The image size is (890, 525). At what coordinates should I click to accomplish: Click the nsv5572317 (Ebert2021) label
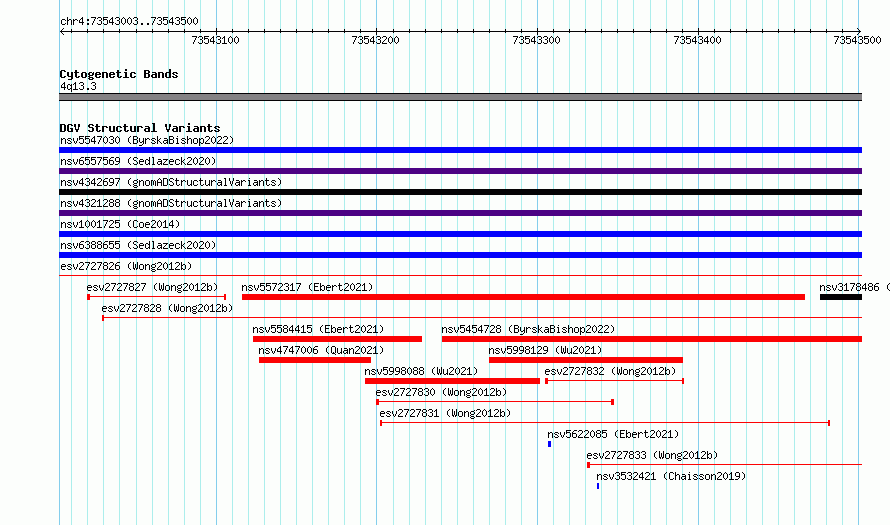pos(307,287)
